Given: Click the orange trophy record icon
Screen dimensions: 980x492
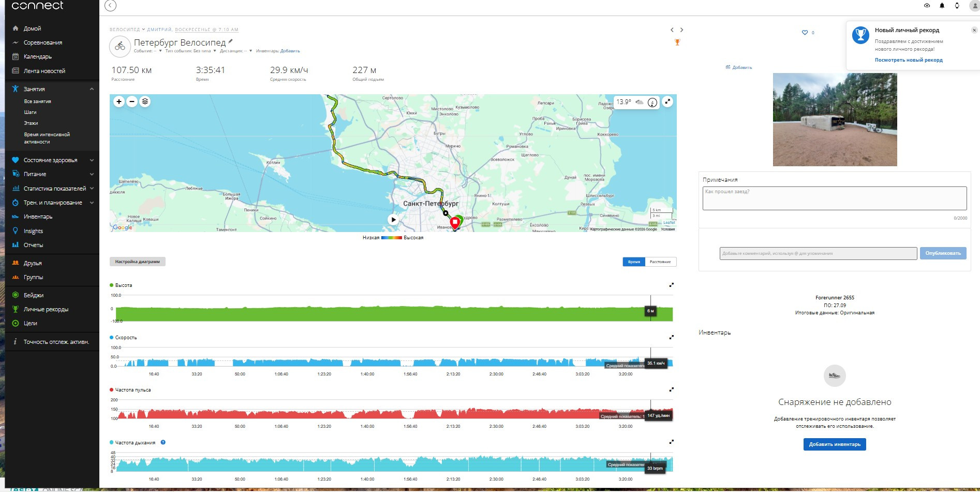Looking at the screenshot, I should coord(677,42).
